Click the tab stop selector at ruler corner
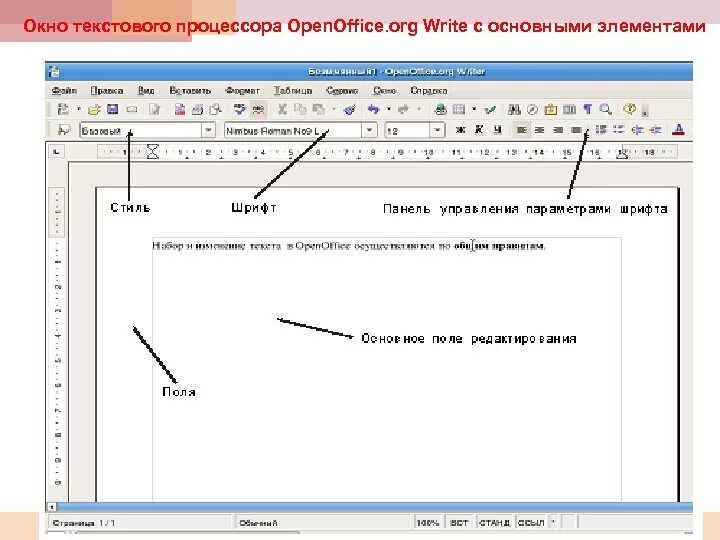This screenshot has height=540, width=720. [x=56, y=151]
